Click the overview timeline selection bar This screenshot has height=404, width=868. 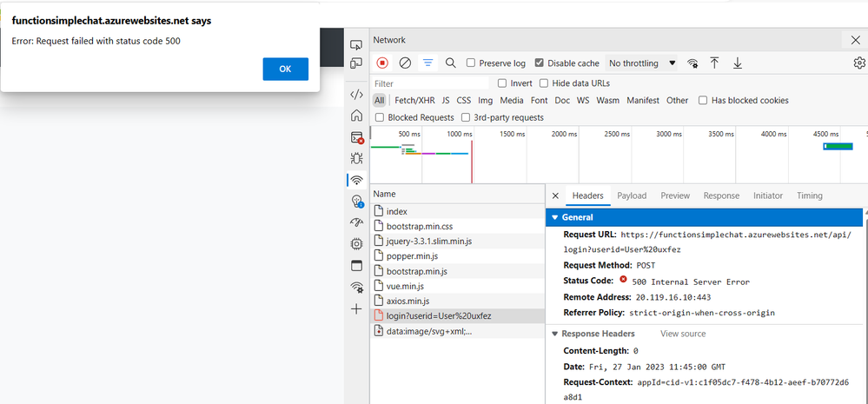coord(838,146)
